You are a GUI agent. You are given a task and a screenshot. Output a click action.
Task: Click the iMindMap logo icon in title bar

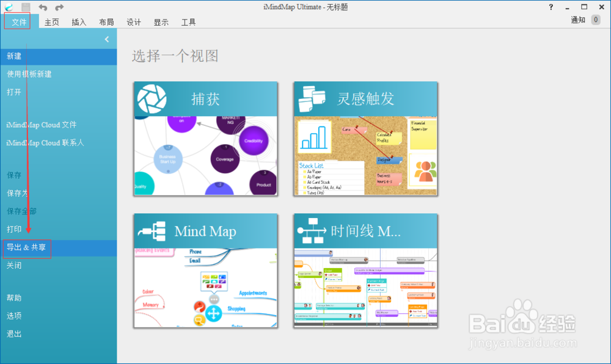tap(9, 7)
